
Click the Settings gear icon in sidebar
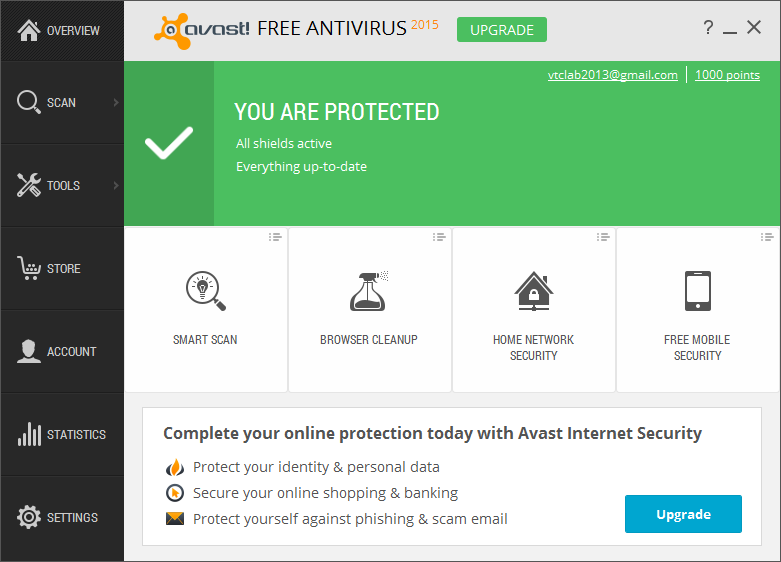tap(30, 517)
